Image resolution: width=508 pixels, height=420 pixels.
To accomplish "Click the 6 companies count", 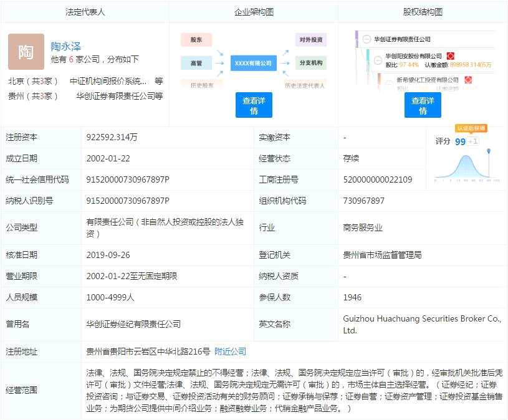I will tap(71, 59).
